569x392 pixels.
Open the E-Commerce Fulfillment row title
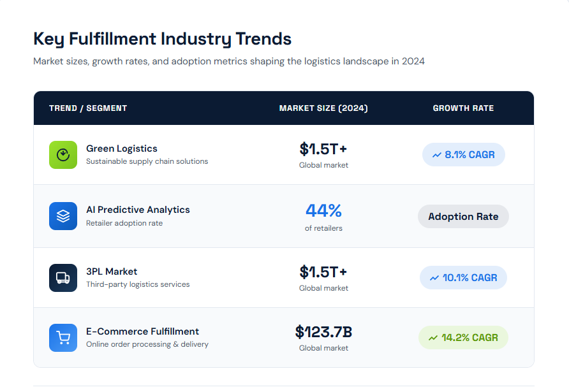(x=142, y=331)
